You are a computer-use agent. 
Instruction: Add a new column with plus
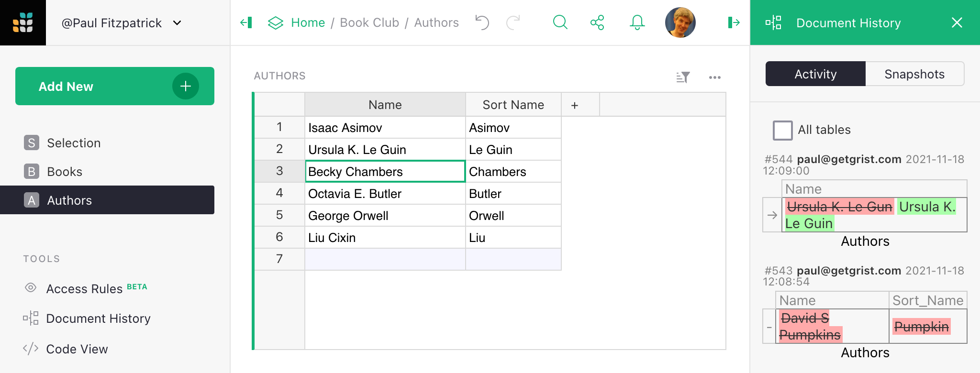[x=575, y=105]
